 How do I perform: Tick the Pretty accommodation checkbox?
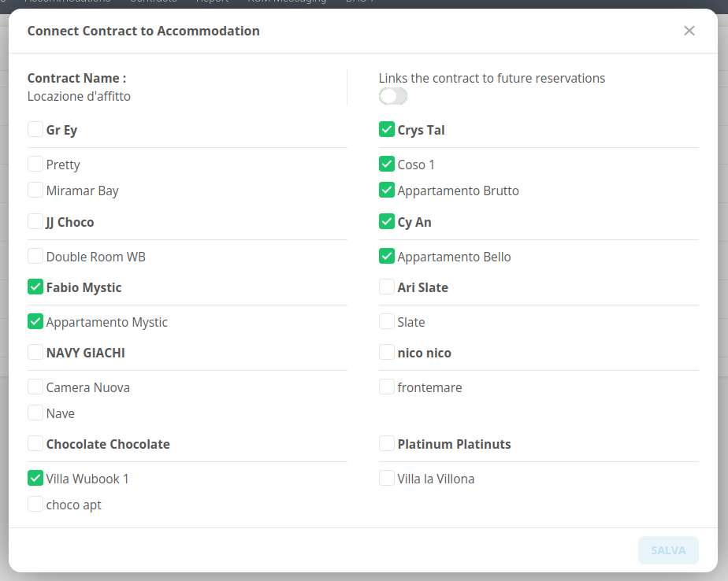pos(35,164)
